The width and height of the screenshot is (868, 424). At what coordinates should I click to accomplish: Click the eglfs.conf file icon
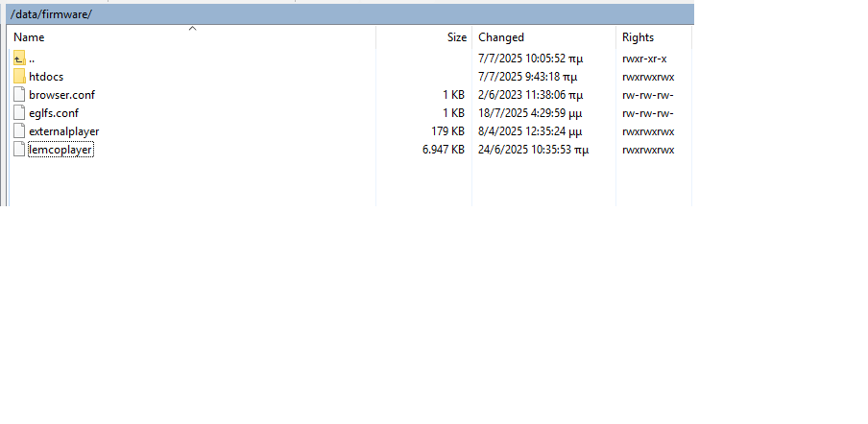(x=19, y=113)
